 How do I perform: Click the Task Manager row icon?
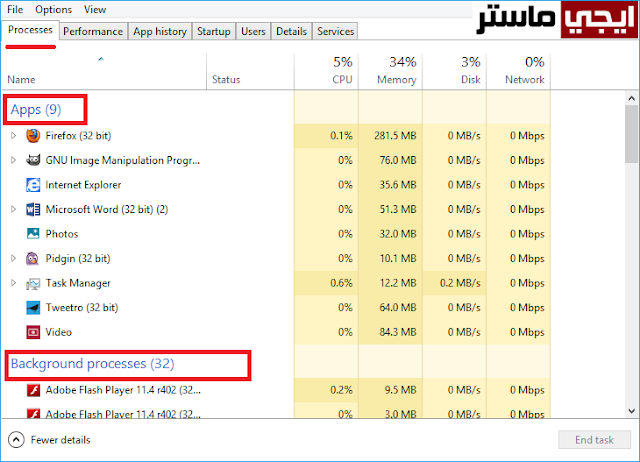[x=33, y=283]
